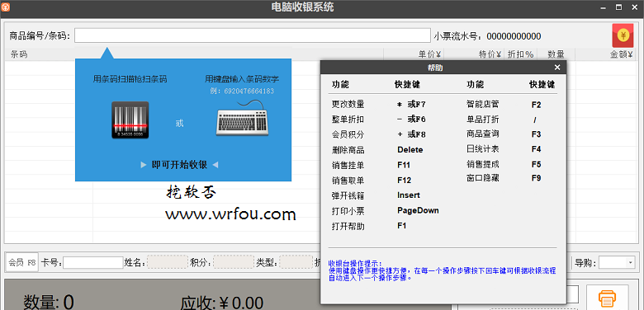This screenshot has height=310, width=644.
Task: Click the F9 shortcut text
Action: pos(536,178)
